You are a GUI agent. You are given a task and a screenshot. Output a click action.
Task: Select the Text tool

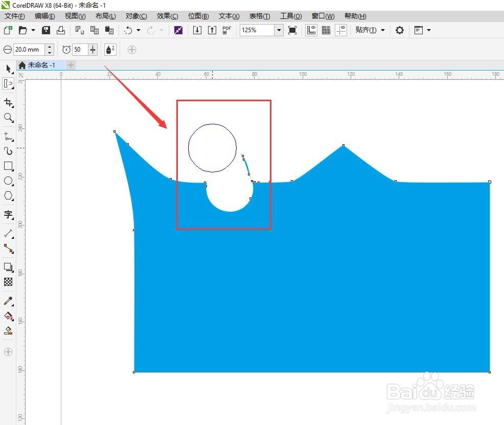click(8, 214)
